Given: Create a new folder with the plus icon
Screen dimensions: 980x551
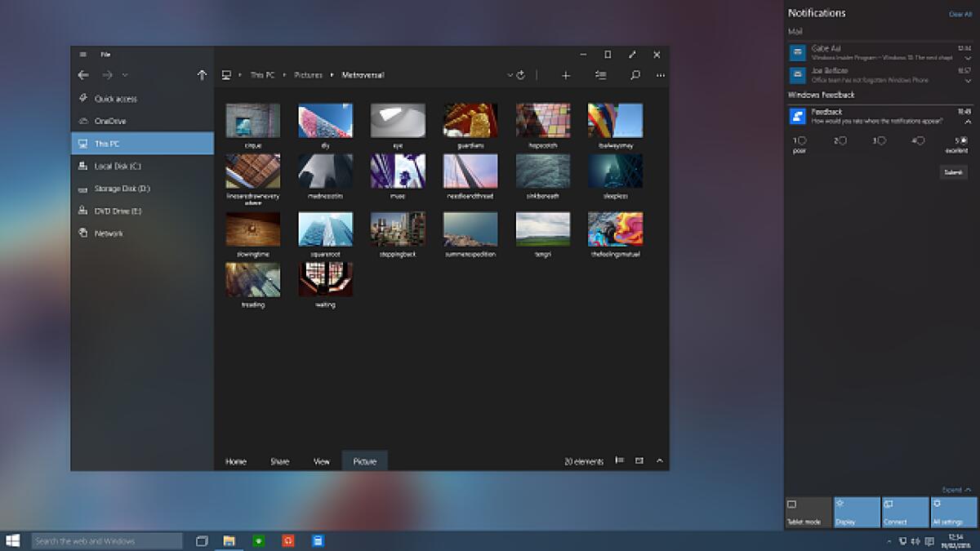Looking at the screenshot, I should click(566, 74).
